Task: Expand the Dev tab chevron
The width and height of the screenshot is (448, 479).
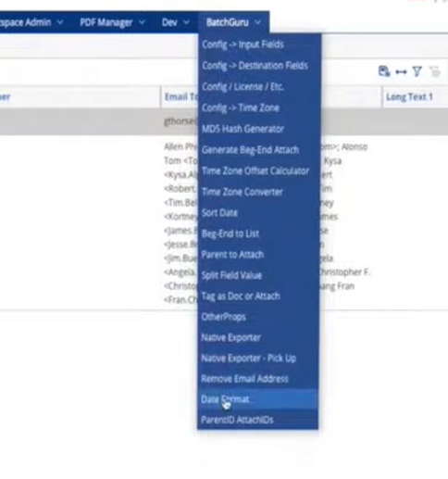Action: (x=186, y=22)
